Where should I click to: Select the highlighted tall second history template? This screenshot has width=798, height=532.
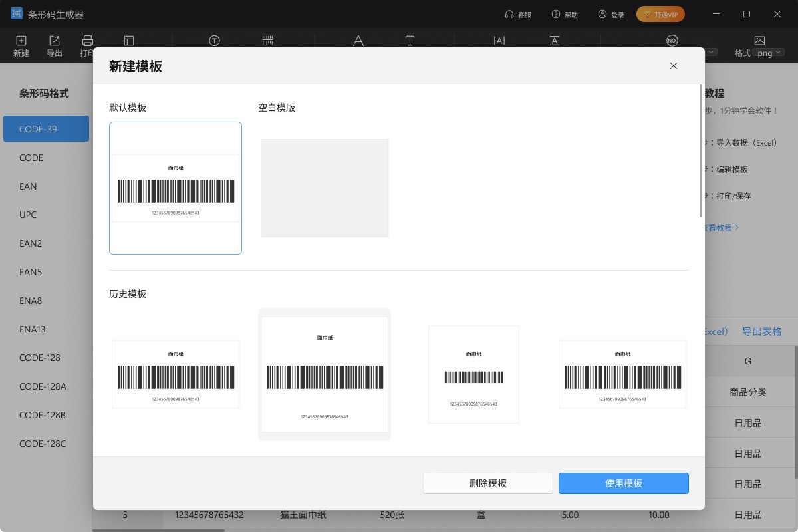click(x=325, y=374)
